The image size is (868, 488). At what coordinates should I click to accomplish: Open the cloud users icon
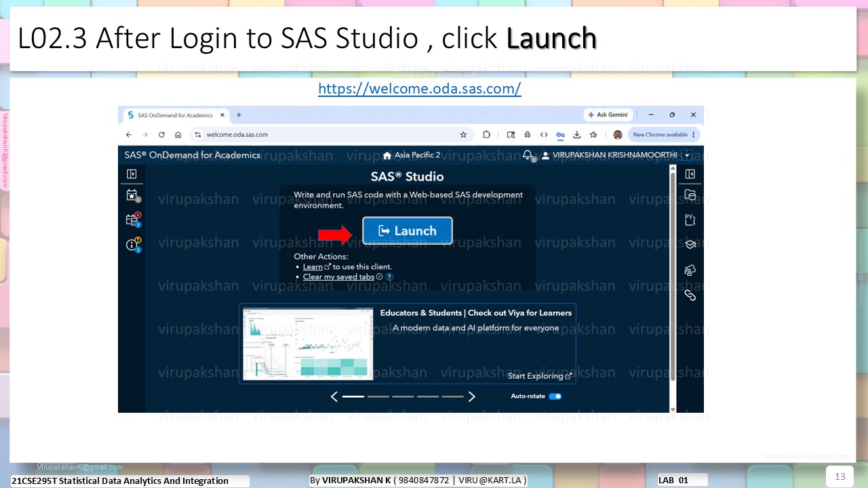pos(690,270)
